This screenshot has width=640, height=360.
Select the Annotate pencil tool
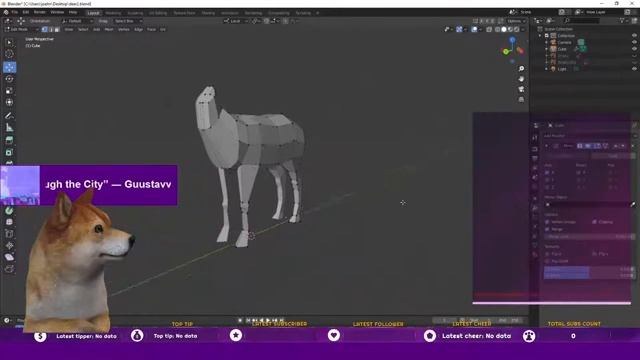point(9,116)
